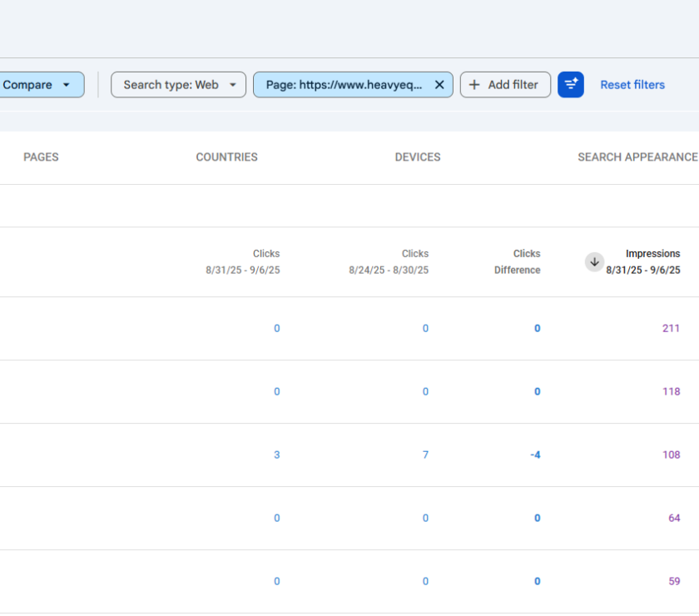Click the Add filter button

click(505, 85)
